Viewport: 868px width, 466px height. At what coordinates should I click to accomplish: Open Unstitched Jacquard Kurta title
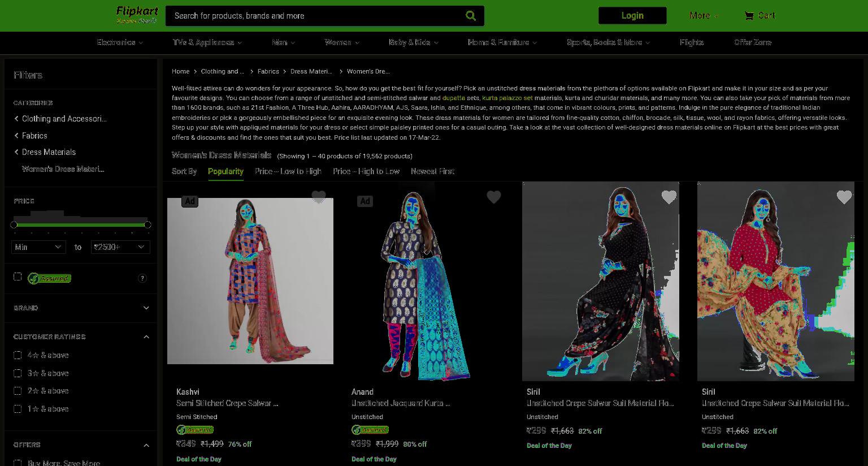click(401, 403)
